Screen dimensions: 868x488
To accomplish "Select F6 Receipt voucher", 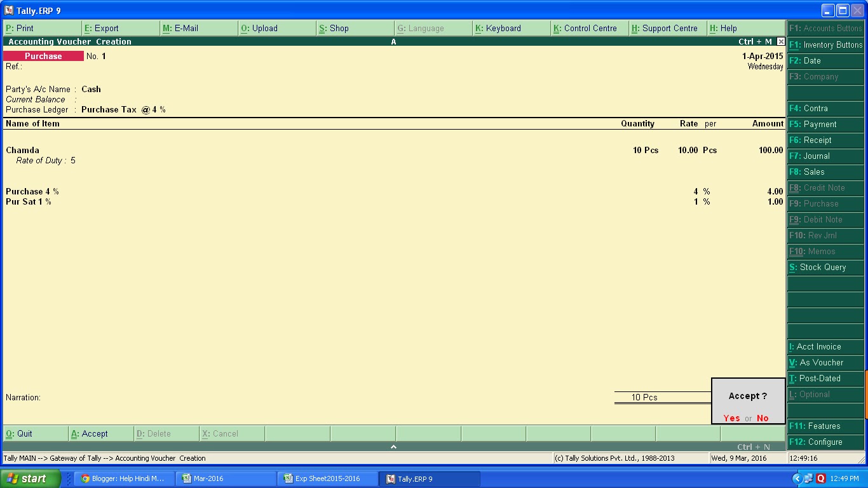I will click(x=825, y=140).
